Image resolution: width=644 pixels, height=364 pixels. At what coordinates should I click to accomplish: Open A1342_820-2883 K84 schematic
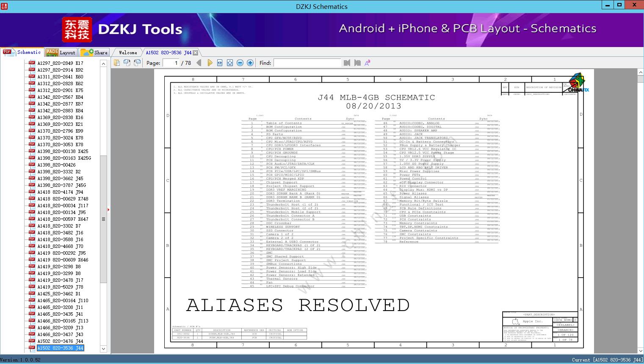(x=60, y=111)
